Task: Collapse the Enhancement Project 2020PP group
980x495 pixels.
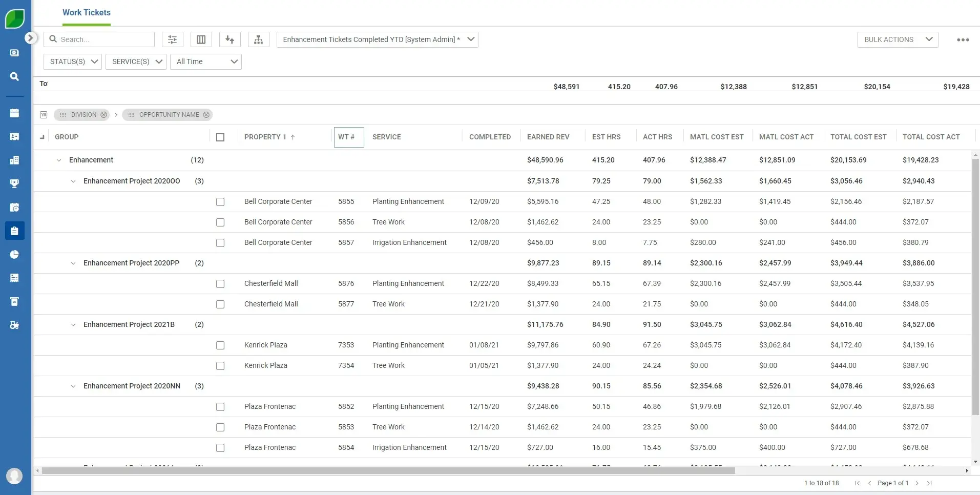Action: click(73, 263)
